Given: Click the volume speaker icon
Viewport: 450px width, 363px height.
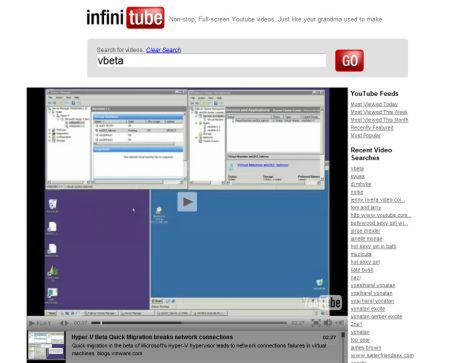Looking at the screenshot, I should (328, 323).
